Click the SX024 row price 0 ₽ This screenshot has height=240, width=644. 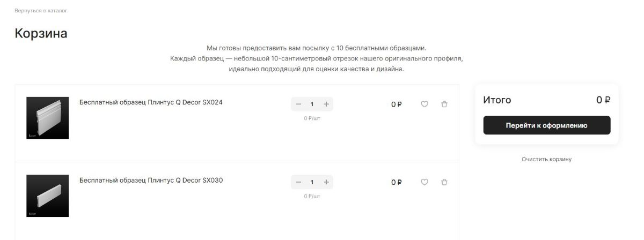tap(396, 104)
